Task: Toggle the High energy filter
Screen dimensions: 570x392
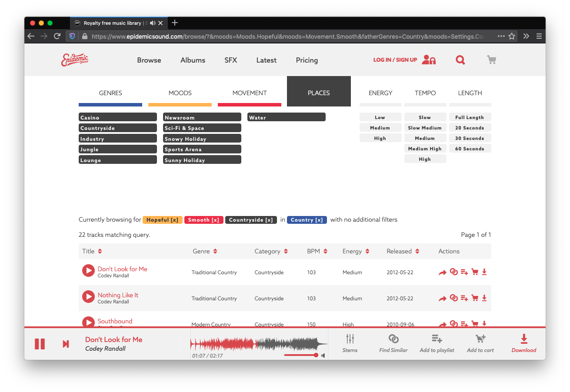Action: 380,138
